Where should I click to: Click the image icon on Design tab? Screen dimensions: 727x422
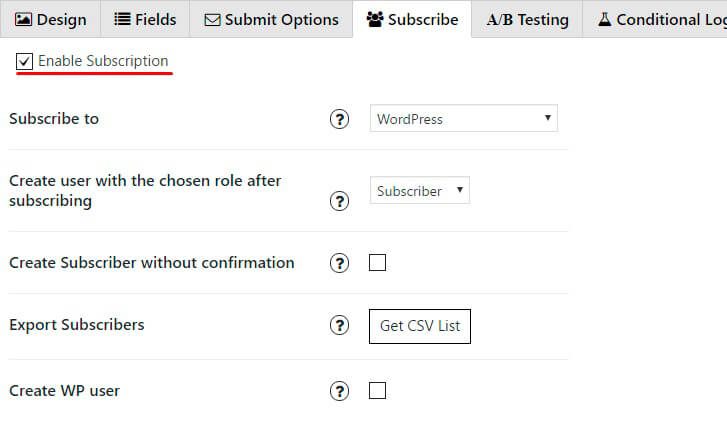pyautogui.click(x=23, y=19)
